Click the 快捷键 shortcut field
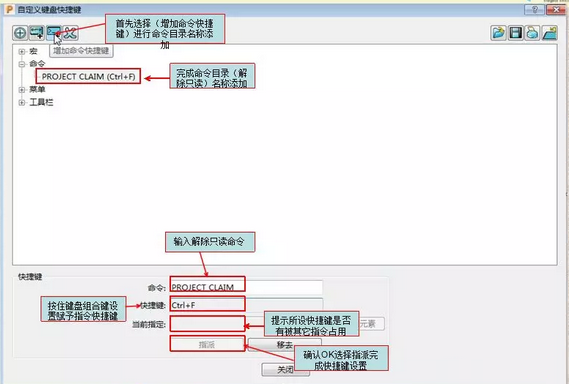Viewport: 569px width, 384px height. point(246,305)
